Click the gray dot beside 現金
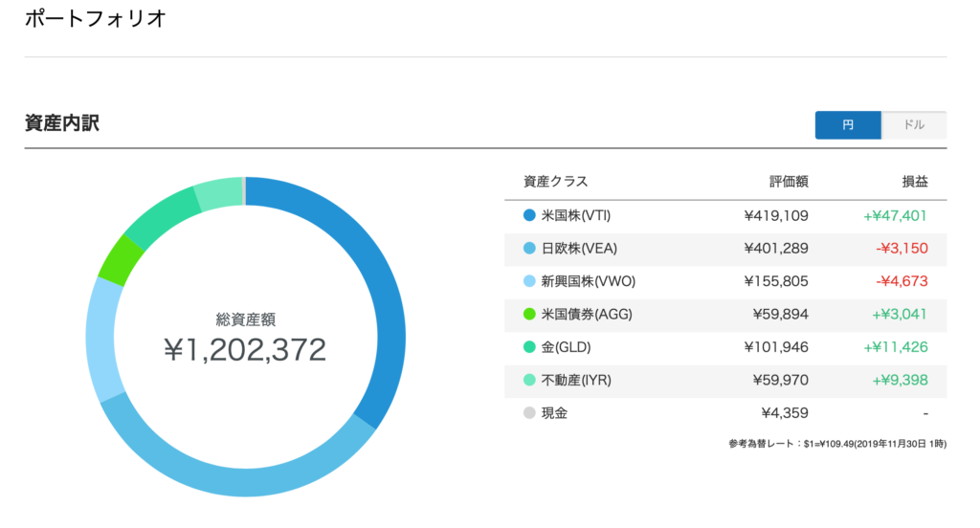 click(x=529, y=413)
